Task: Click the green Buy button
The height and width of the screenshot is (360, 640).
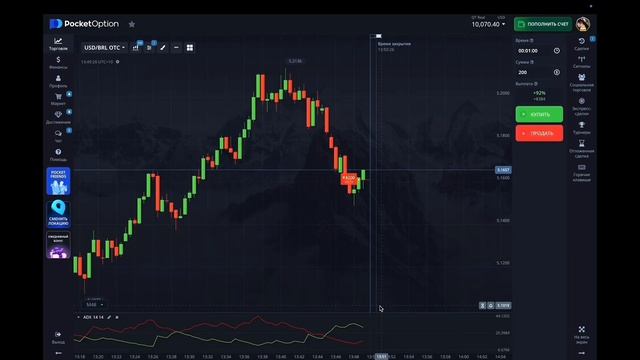Action: coord(539,114)
